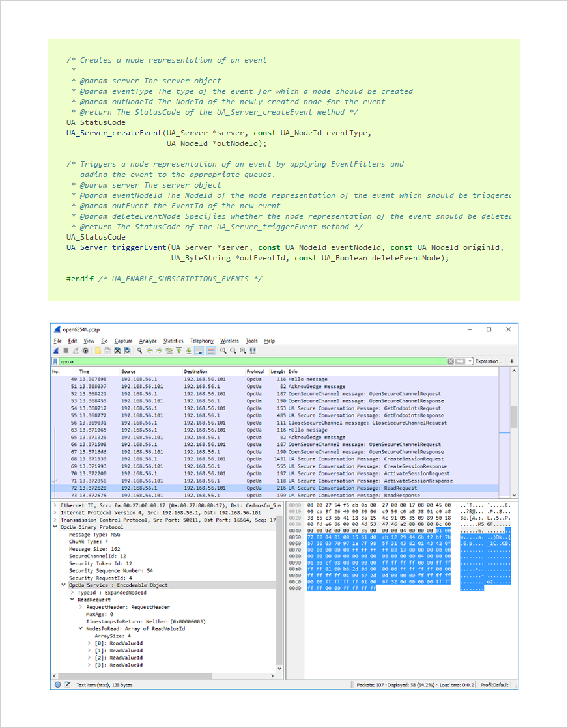
Task: Open the Capture menu
Action: pyautogui.click(x=123, y=341)
